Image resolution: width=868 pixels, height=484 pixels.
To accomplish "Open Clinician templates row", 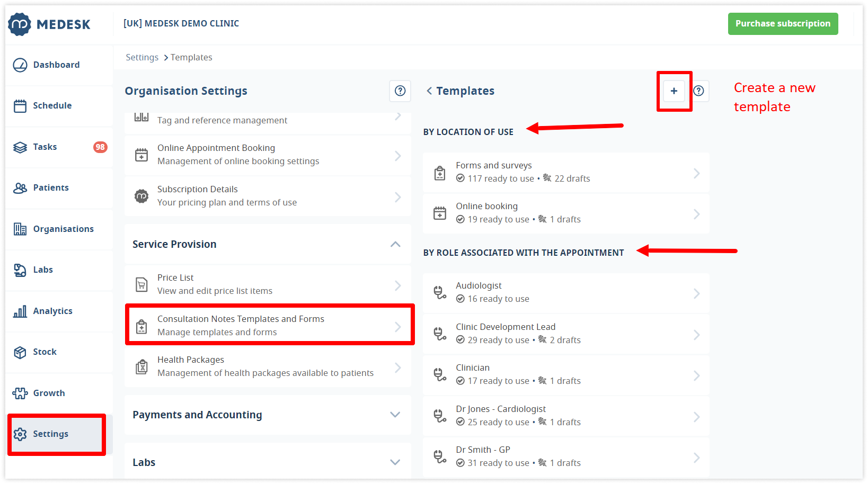I will point(566,375).
